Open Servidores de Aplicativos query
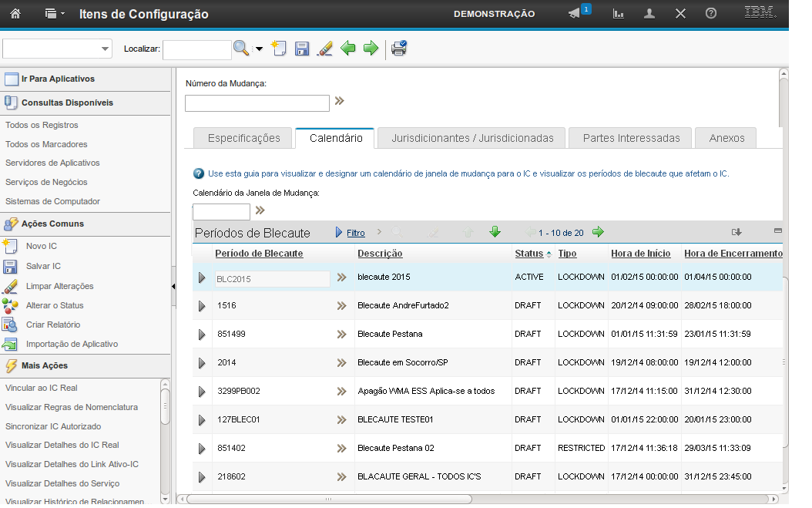Viewport: 812px width, 508px height. [x=52, y=163]
